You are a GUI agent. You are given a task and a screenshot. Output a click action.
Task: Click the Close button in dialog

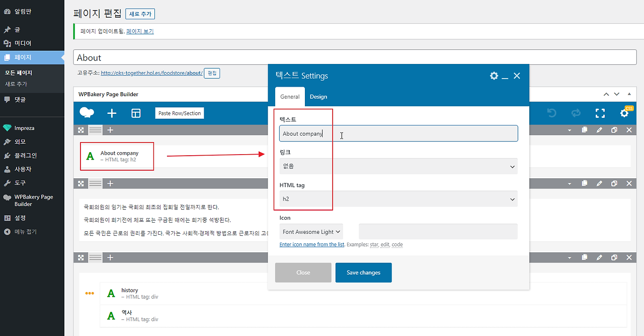[303, 273]
